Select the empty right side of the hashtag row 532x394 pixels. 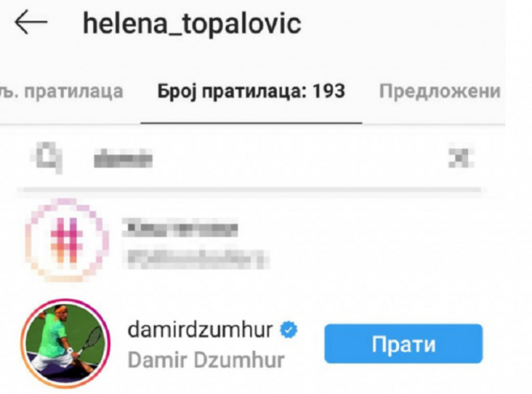[x=377, y=241]
